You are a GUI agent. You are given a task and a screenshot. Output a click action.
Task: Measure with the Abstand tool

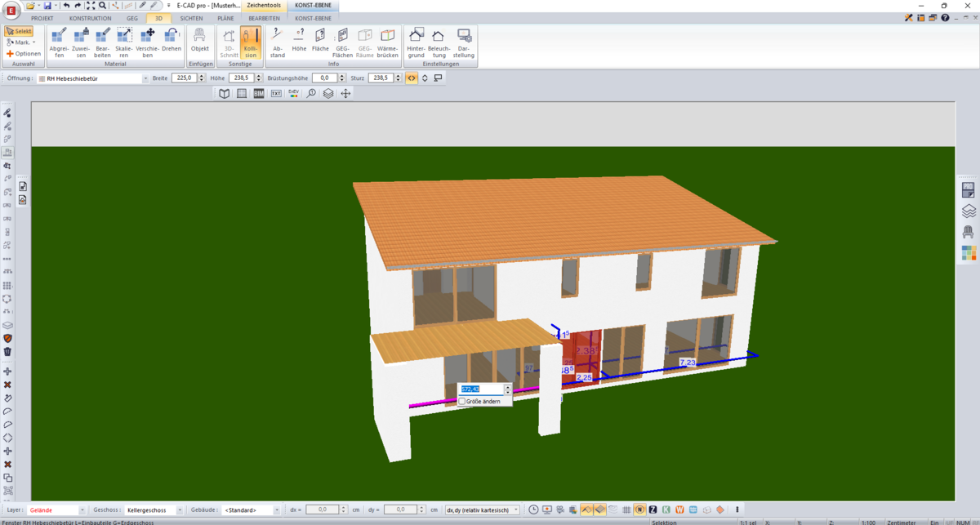coord(278,42)
